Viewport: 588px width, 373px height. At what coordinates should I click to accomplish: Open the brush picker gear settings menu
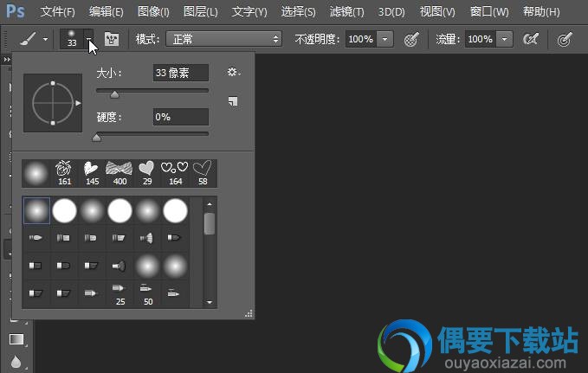[x=233, y=72]
